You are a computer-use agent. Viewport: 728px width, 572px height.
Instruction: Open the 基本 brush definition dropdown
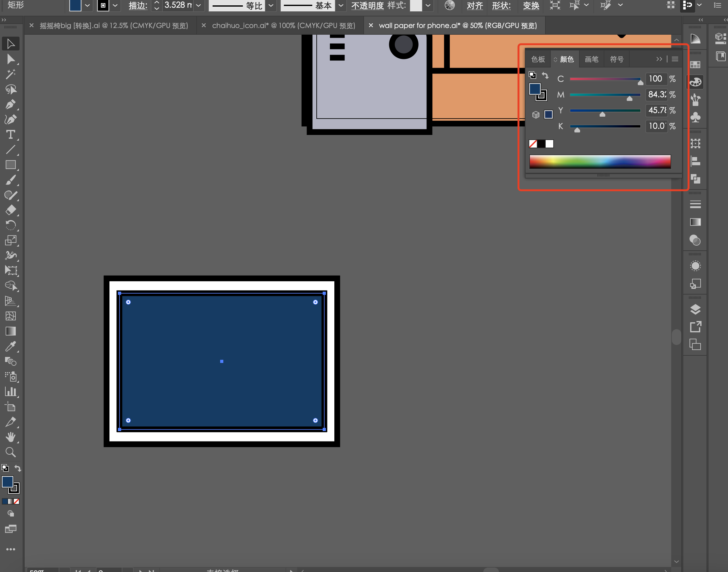(341, 5)
